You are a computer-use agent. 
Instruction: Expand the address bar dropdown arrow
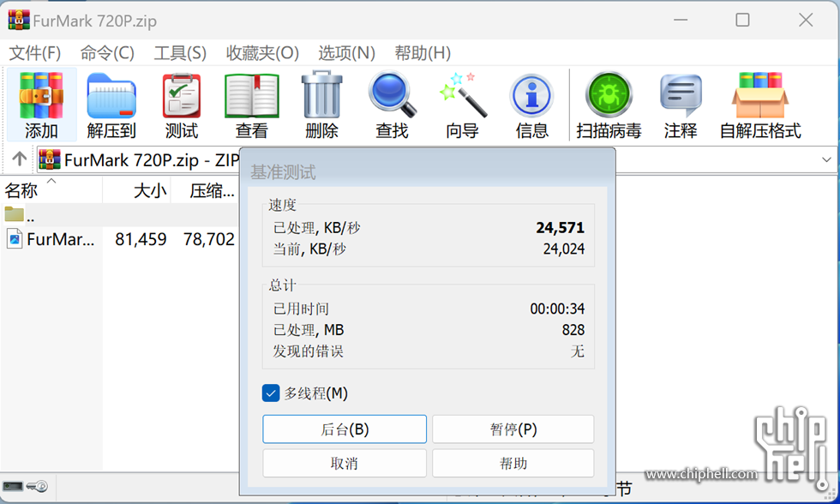(826, 159)
